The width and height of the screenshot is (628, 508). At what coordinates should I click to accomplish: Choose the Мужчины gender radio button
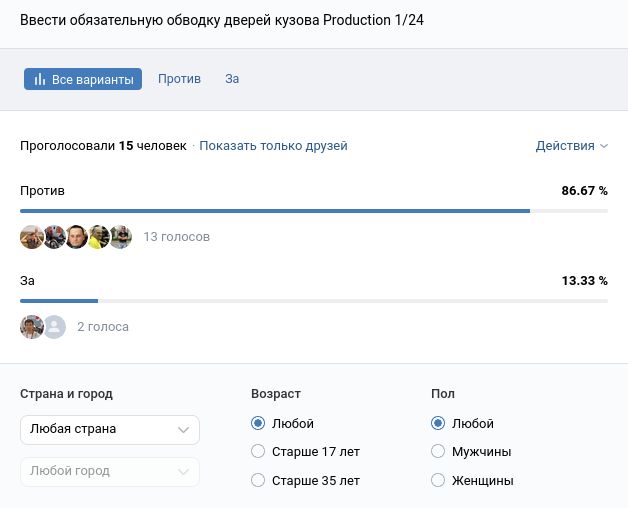[x=438, y=452]
